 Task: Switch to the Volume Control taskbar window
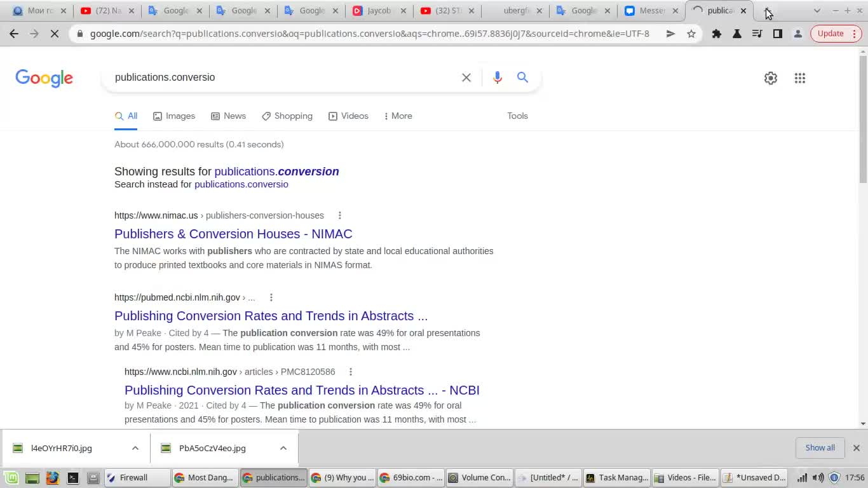tap(480, 478)
